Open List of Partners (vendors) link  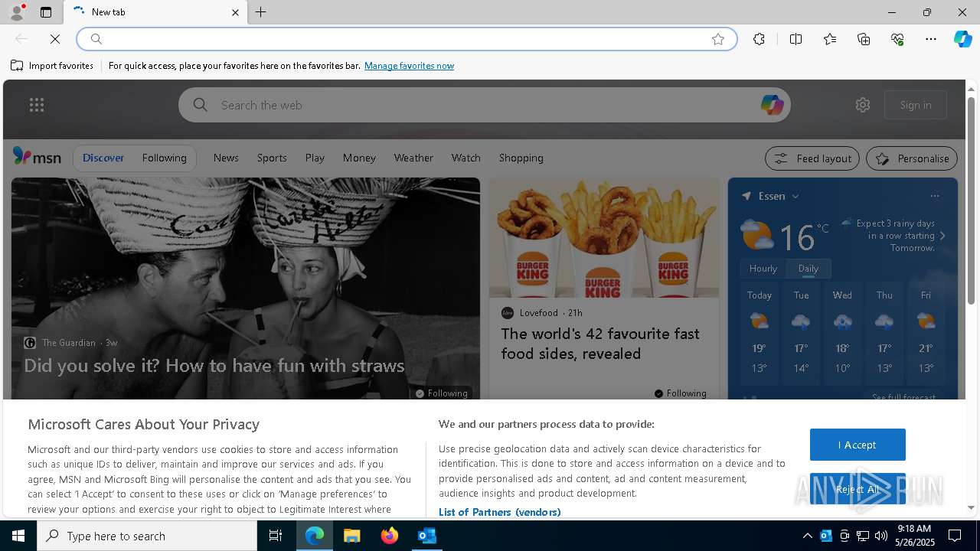[x=499, y=512]
